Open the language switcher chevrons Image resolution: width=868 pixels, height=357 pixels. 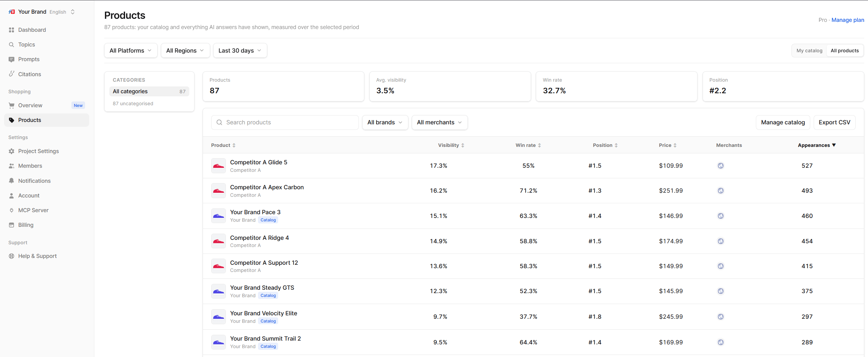pyautogui.click(x=72, y=12)
